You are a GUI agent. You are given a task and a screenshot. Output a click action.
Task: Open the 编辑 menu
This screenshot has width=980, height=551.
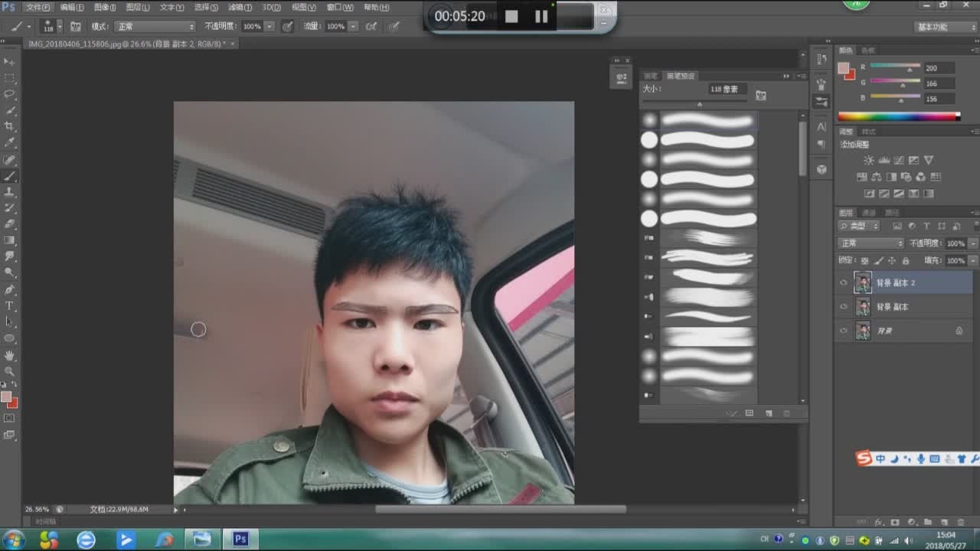[x=72, y=7]
